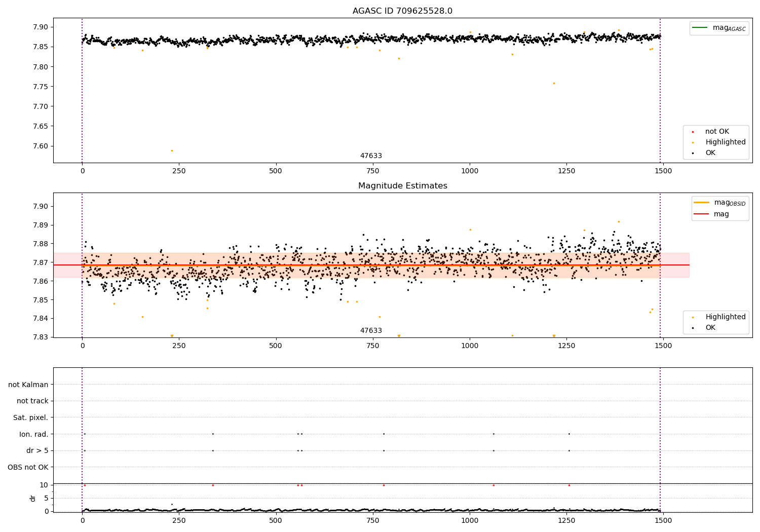Select 'Highlighted' in the Magnitude Estimates legend
This screenshot has width=760, height=532.
point(726,317)
